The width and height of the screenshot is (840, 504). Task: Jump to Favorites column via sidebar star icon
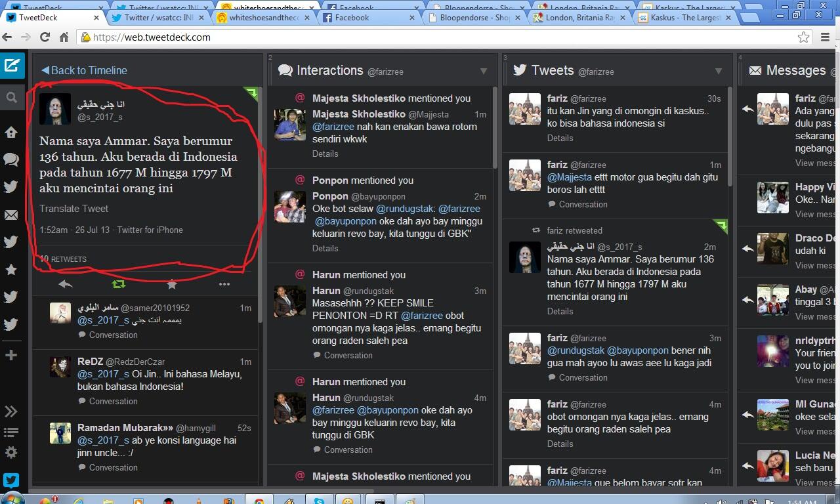[x=11, y=270]
